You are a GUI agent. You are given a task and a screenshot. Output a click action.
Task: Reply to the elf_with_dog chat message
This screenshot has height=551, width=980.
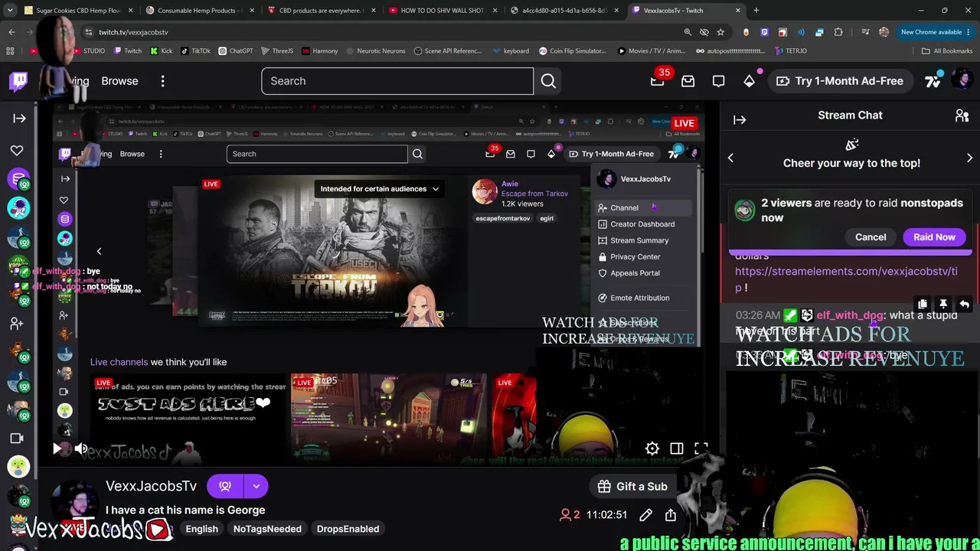[x=964, y=305]
